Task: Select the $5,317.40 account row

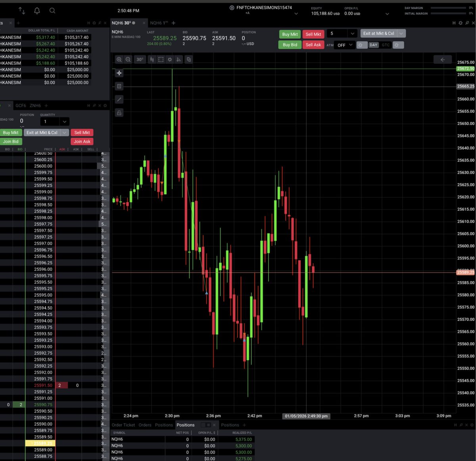Action: (x=45, y=37)
